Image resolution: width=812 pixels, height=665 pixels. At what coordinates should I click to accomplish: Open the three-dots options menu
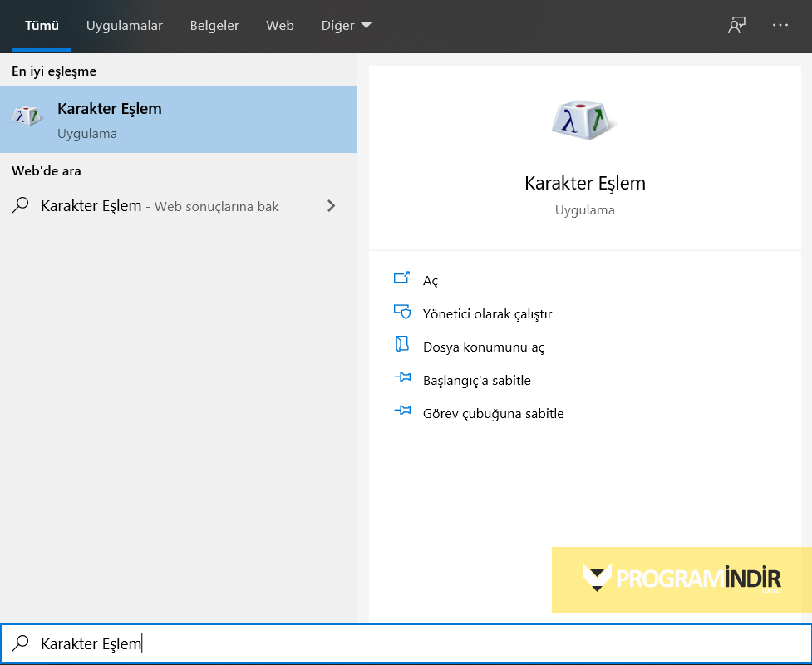[x=780, y=25]
